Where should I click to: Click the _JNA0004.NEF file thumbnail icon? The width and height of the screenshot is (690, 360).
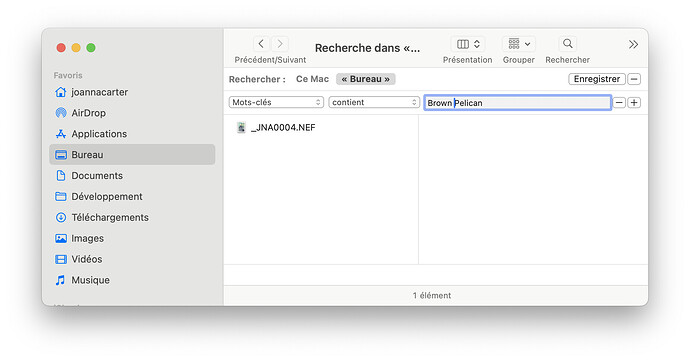241,128
